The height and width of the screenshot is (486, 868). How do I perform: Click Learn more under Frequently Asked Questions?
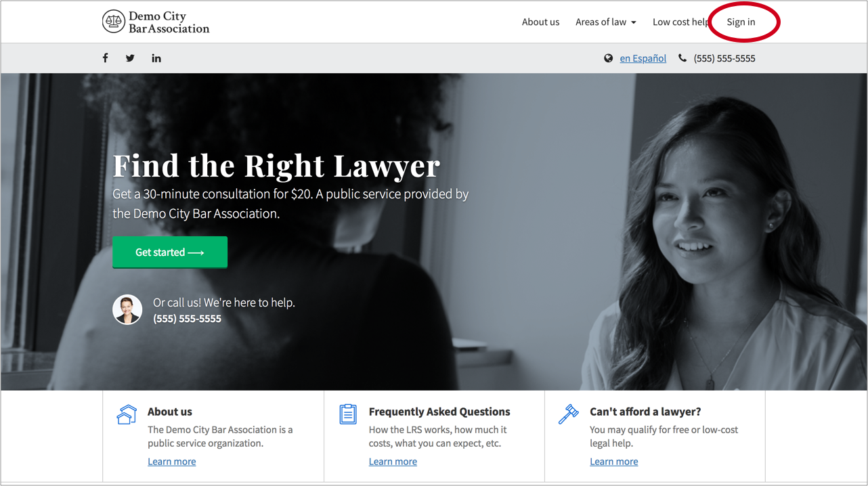[x=393, y=462]
